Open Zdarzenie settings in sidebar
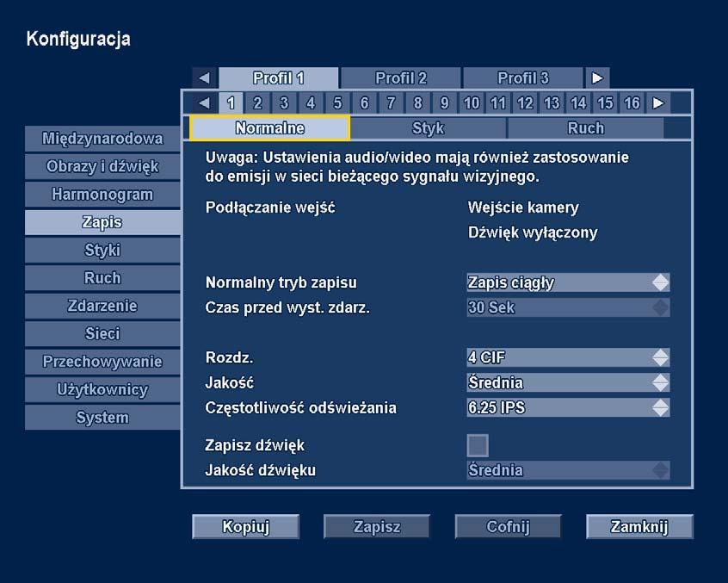 click(x=102, y=306)
